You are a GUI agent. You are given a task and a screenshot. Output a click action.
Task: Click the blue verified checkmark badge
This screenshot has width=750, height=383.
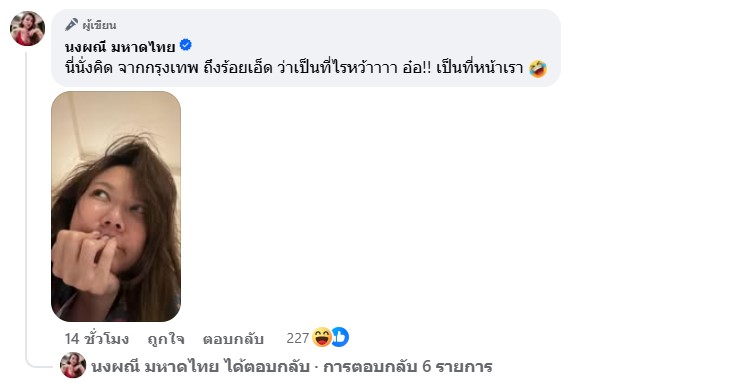[x=186, y=45]
